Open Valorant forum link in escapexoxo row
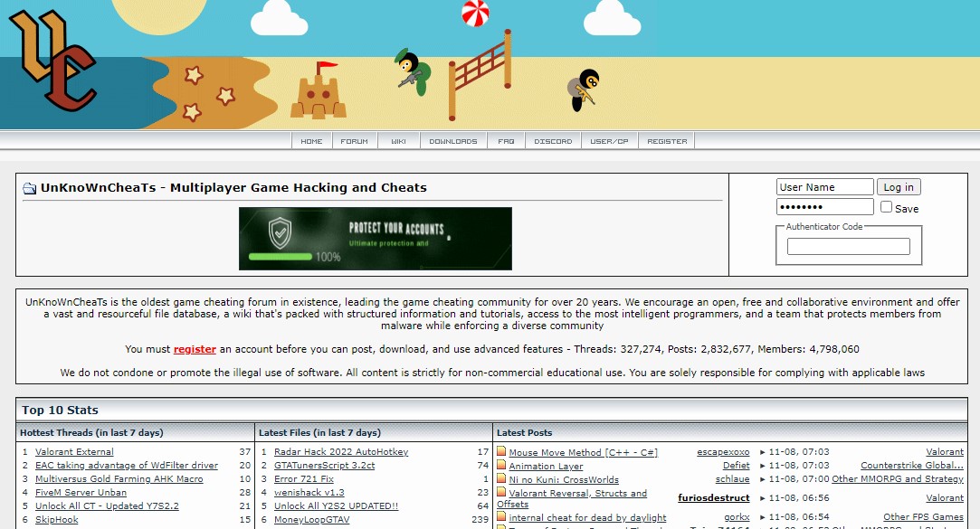 (945, 452)
